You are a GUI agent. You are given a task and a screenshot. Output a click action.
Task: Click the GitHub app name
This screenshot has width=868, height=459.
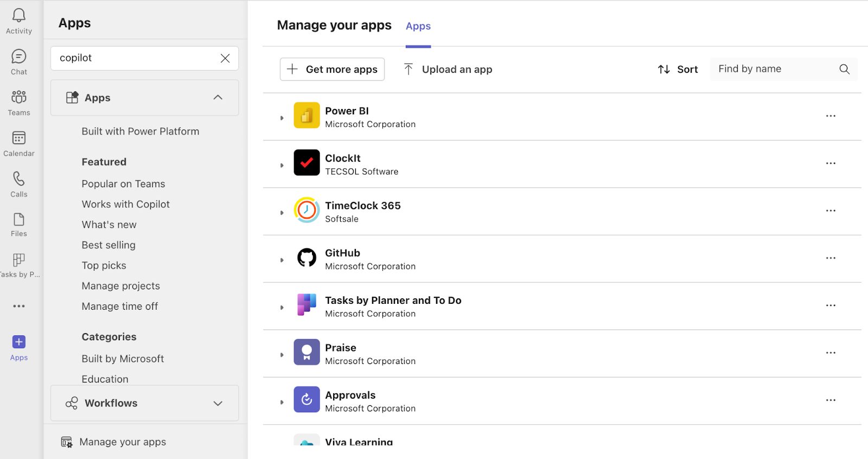point(342,253)
